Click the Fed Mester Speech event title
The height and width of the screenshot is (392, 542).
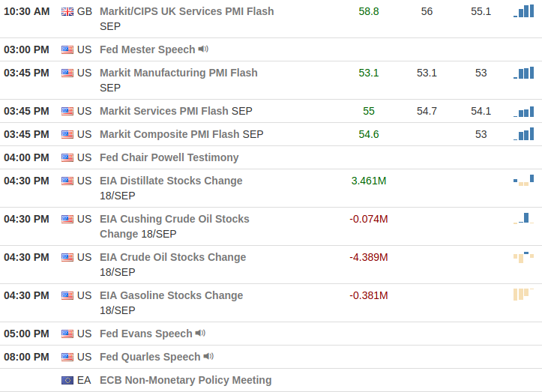point(147,49)
